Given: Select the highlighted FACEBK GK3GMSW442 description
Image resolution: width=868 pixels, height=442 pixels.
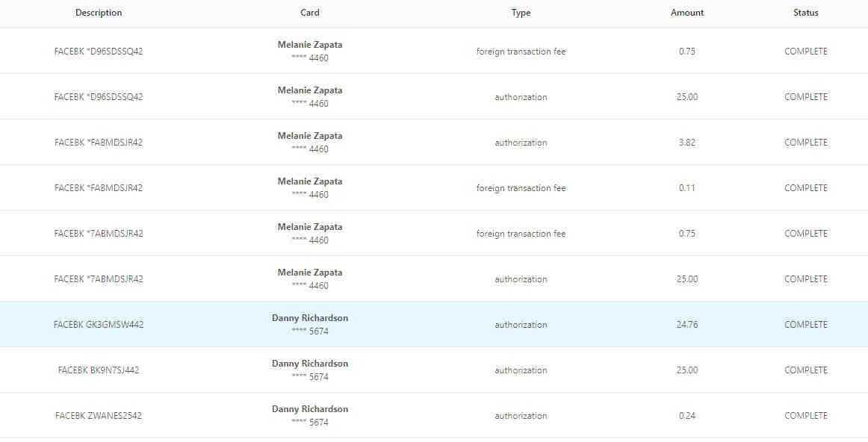Looking at the screenshot, I should point(99,325).
